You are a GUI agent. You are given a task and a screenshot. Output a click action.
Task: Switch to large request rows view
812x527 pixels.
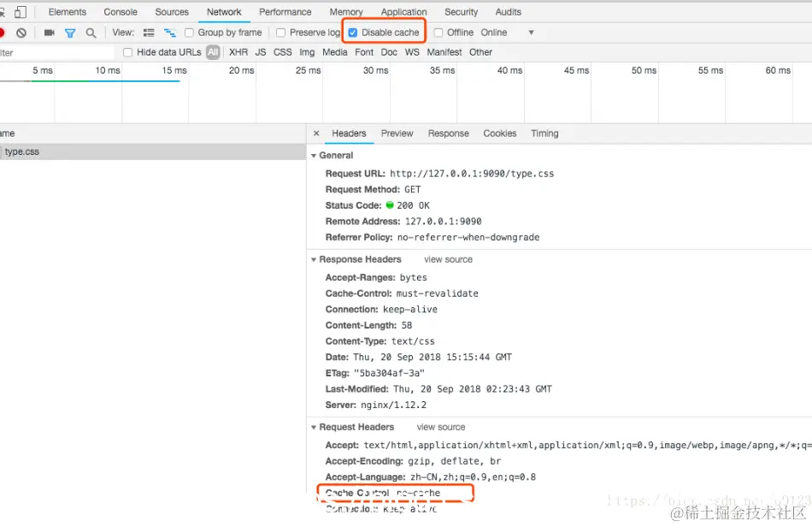(149, 33)
